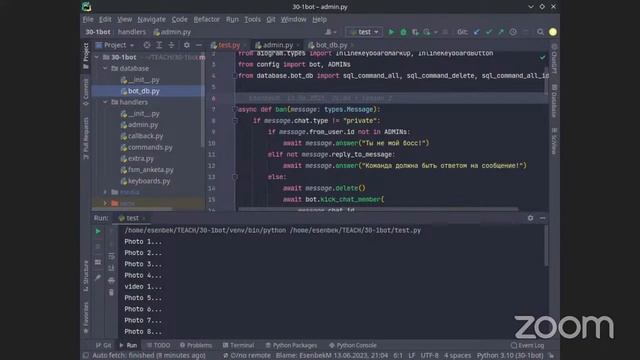The width and height of the screenshot is (640, 360).
Task: Minimize the Run tool window
Action: [542, 218]
